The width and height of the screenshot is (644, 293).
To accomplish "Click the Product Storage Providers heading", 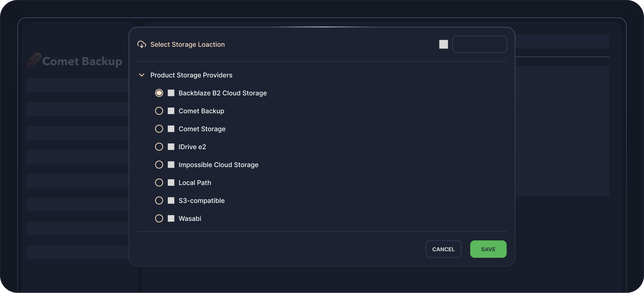I will (191, 75).
